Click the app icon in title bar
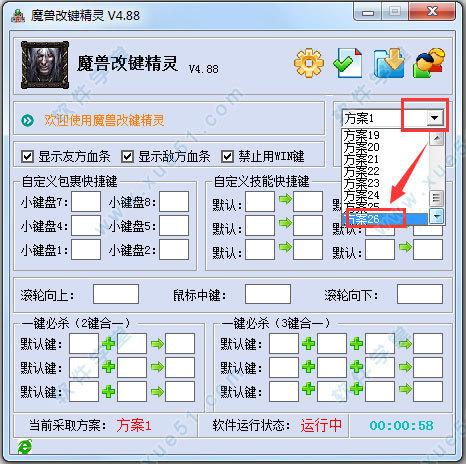This screenshot has width=466, height=464. coord(18,16)
